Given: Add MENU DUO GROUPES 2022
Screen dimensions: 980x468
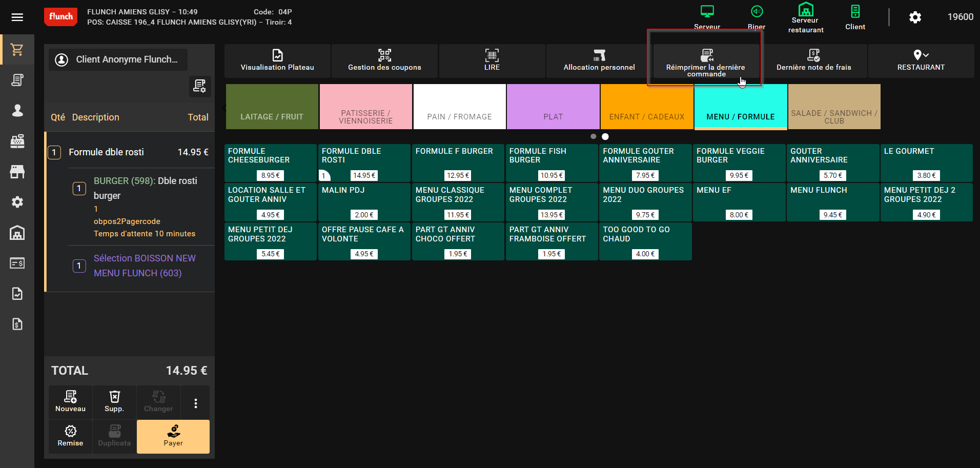Looking at the screenshot, I should pyautogui.click(x=645, y=202).
